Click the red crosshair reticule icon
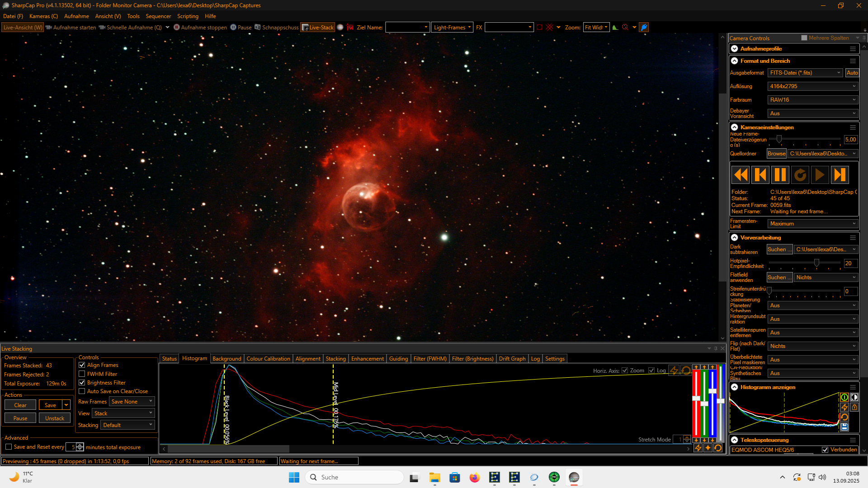The image size is (868, 488). [x=549, y=27]
